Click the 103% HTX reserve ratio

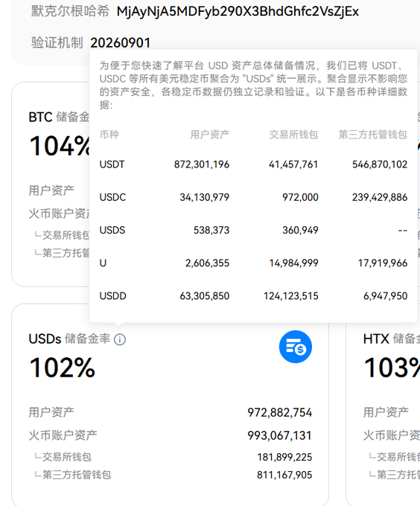click(392, 368)
